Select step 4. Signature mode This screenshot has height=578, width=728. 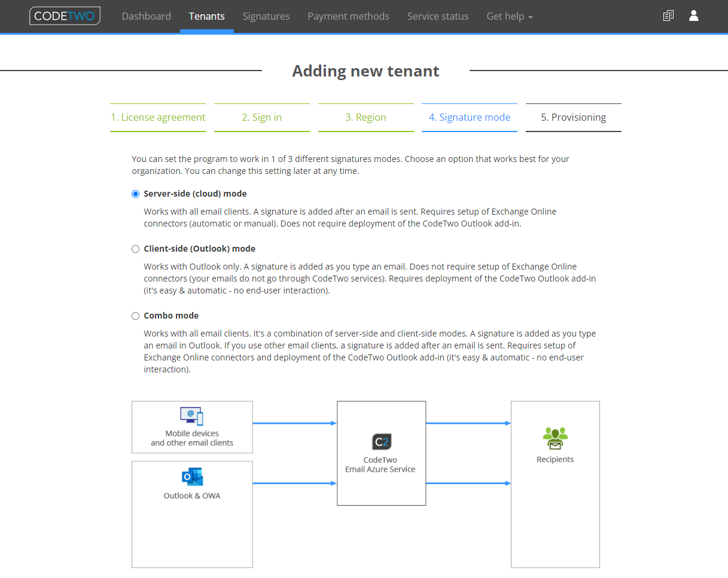tap(470, 117)
